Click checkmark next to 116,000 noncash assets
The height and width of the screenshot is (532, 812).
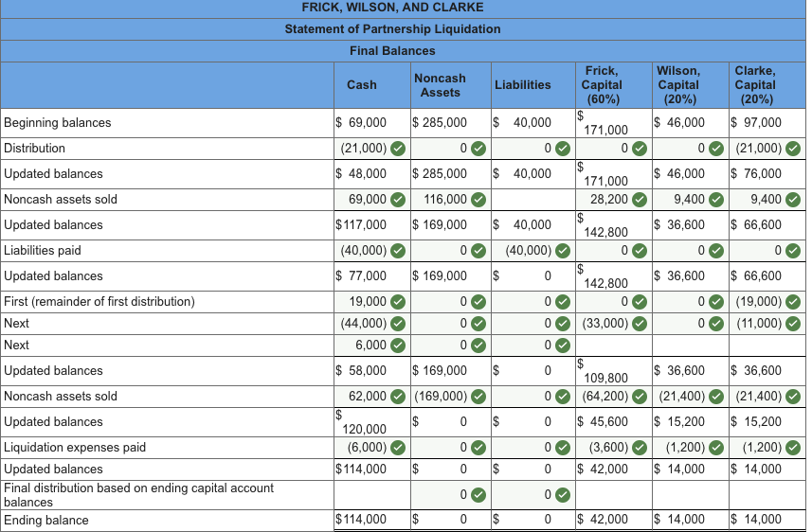tap(478, 199)
